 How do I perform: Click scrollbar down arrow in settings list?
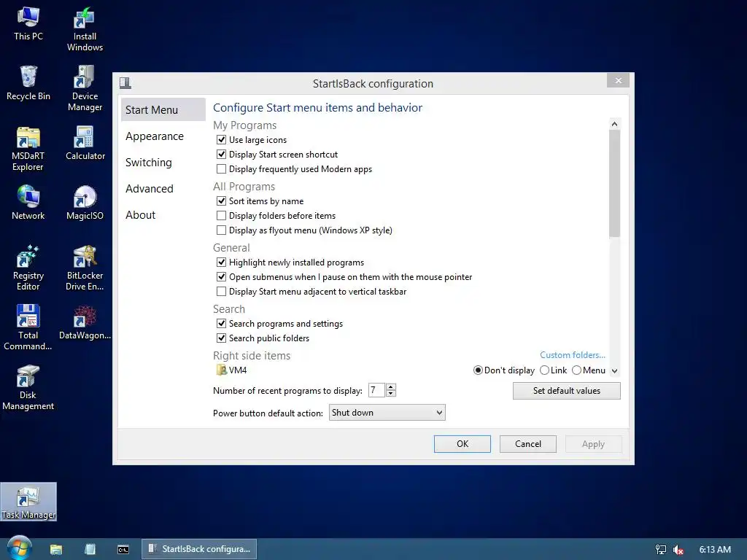point(614,371)
